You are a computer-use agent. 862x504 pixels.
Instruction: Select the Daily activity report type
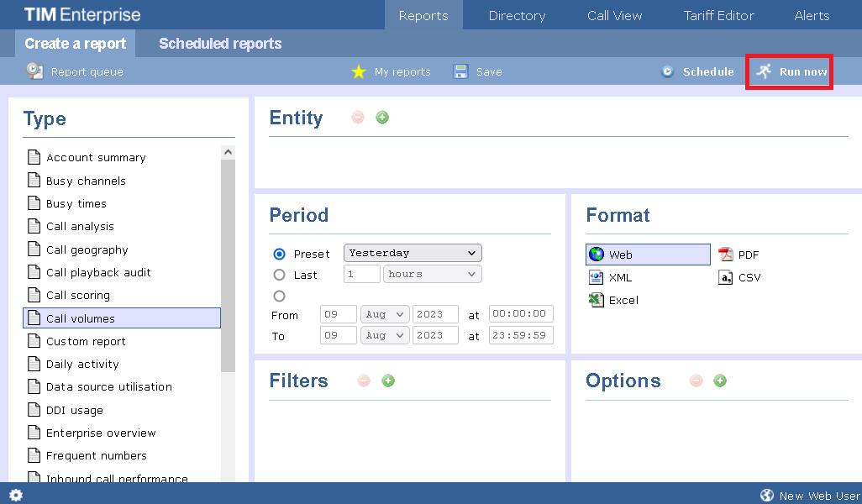coord(82,364)
